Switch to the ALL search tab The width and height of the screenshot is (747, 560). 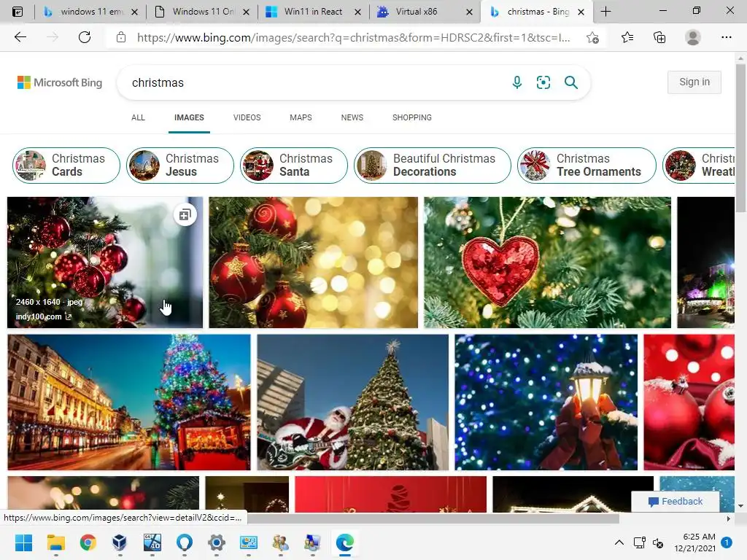tap(138, 117)
